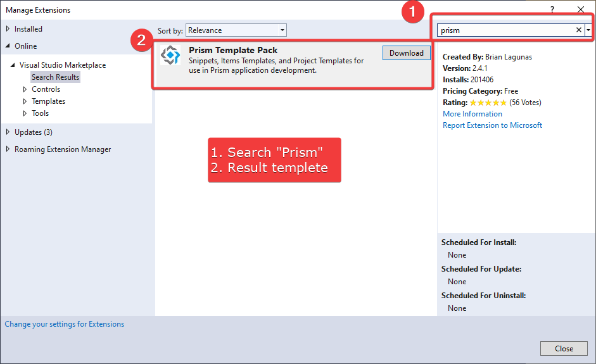Select the Installed tree item
The width and height of the screenshot is (596, 364).
(x=28, y=29)
